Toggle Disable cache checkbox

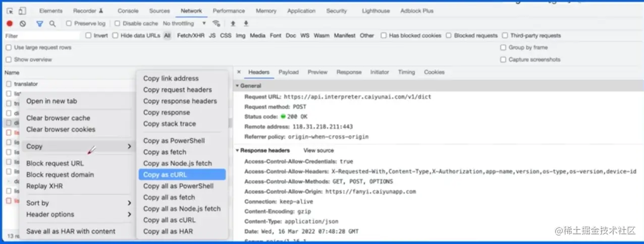[x=117, y=23]
